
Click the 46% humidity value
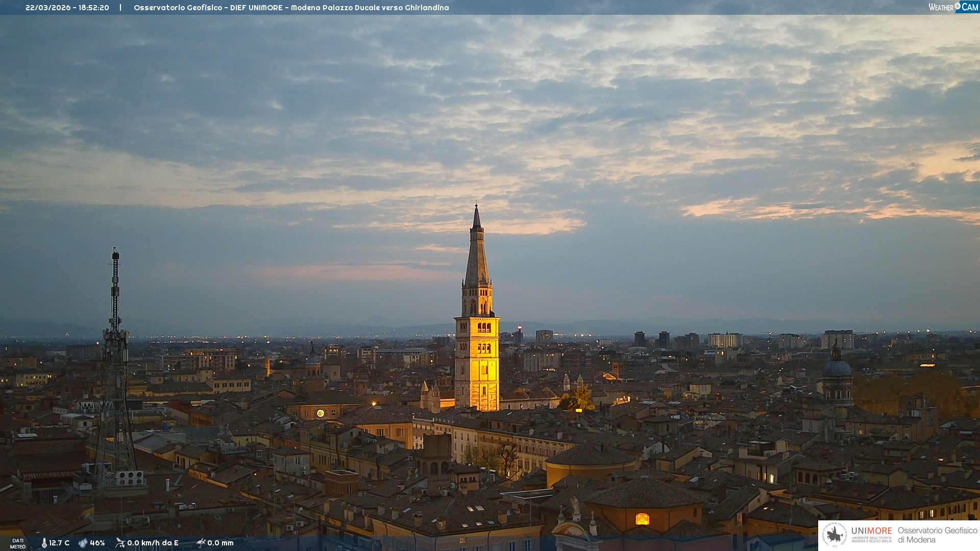click(x=97, y=543)
